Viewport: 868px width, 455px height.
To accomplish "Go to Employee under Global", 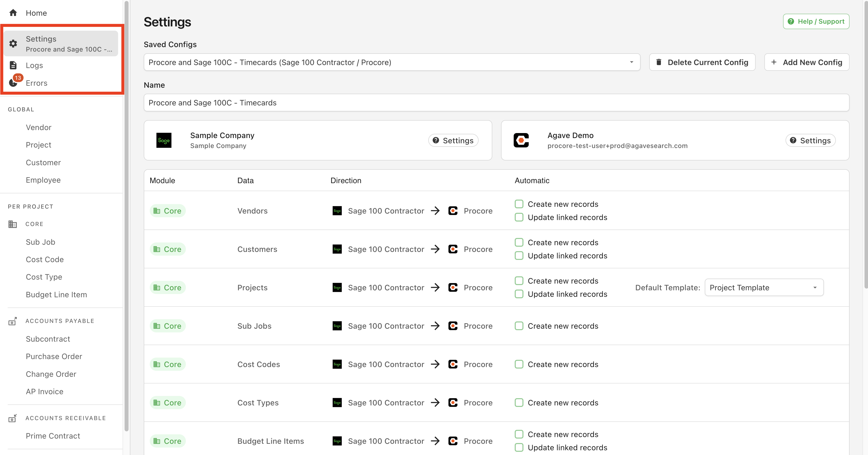I will pyautogui.click(x=43, y=180).
